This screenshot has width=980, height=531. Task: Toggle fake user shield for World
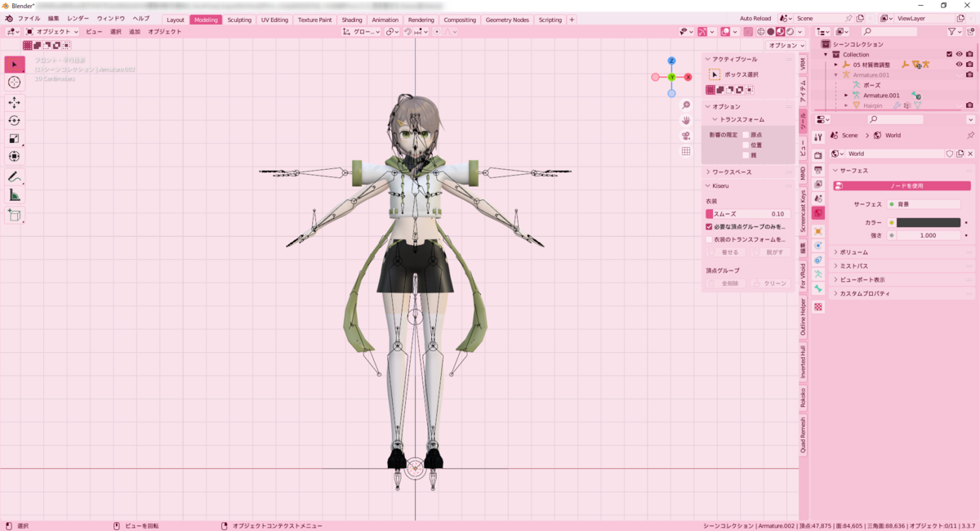pos(950,154)
